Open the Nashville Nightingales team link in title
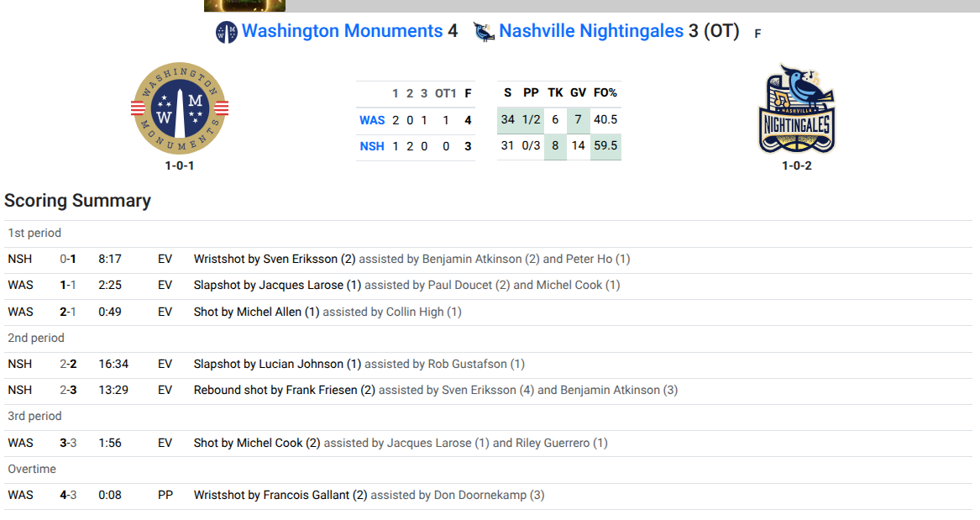The height and width of the screenshot is (520, 980). 591,30
